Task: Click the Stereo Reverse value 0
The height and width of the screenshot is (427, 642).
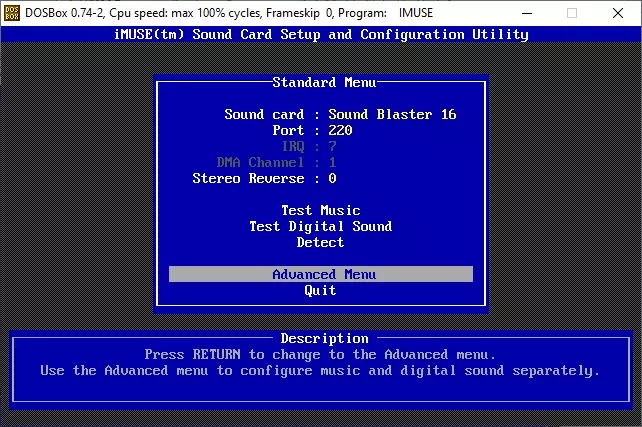Action: [332, 178]
